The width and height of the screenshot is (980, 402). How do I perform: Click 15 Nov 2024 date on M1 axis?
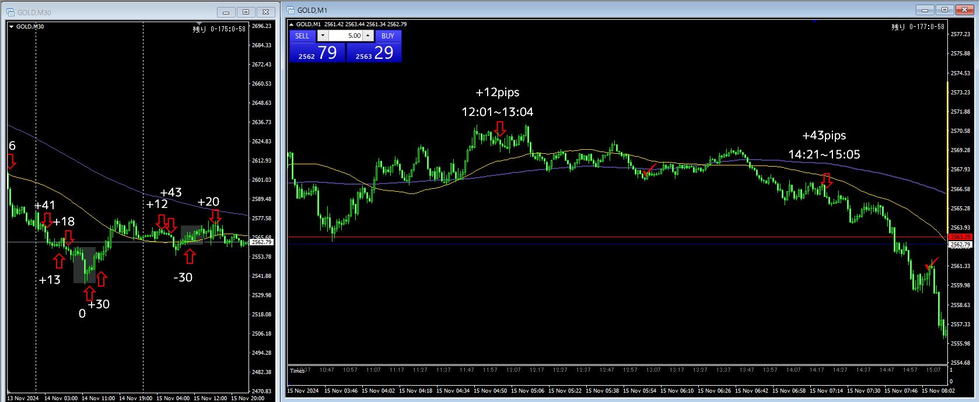[x=303, y=390]
